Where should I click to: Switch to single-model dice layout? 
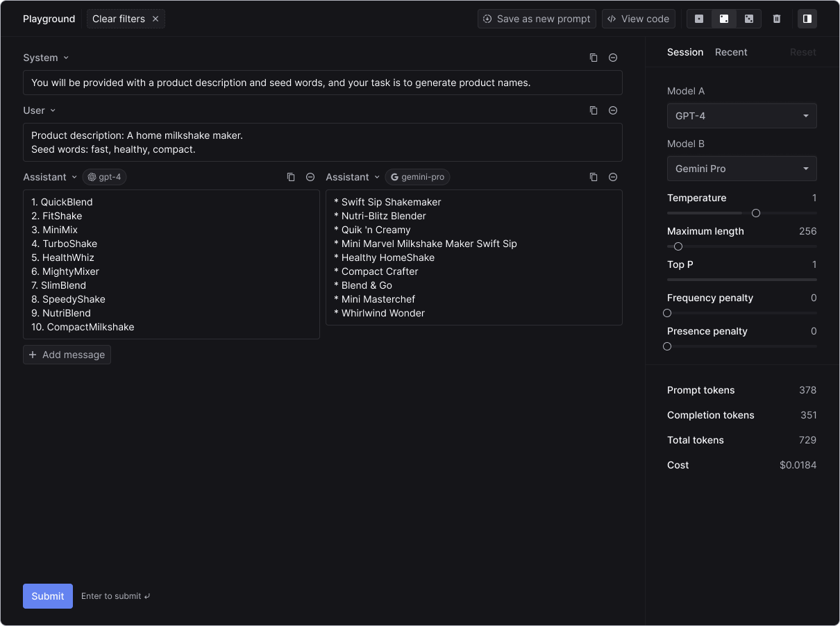point(699,19)
